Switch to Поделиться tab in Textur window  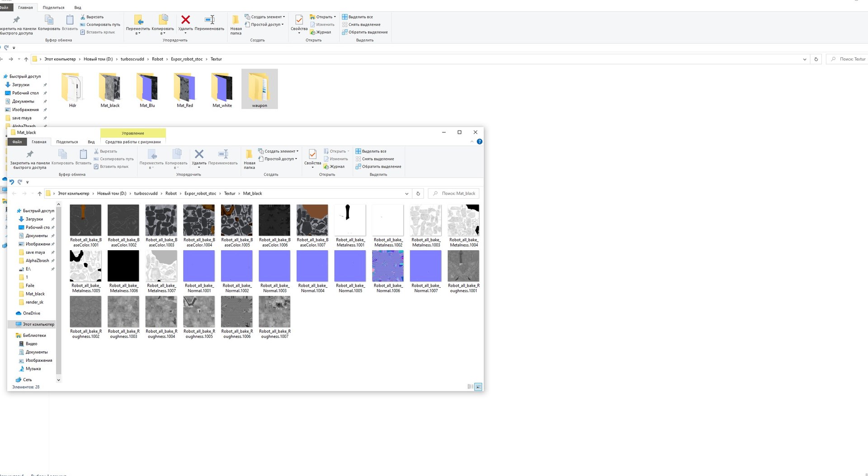point(53,8)
